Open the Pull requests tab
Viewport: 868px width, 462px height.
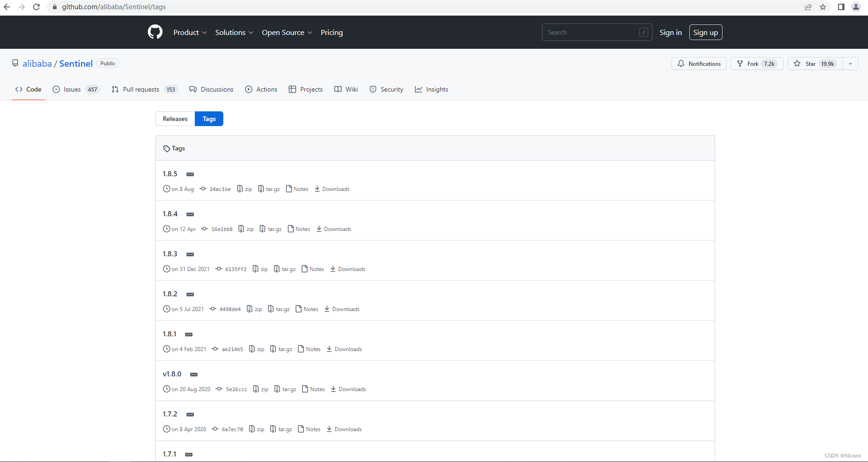click(x=144, y=89)
